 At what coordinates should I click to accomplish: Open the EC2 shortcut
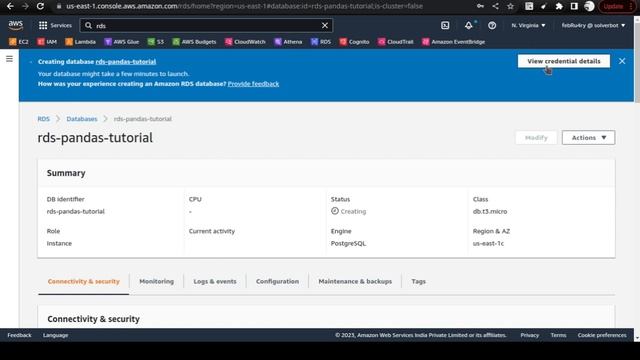pos(19,42)
